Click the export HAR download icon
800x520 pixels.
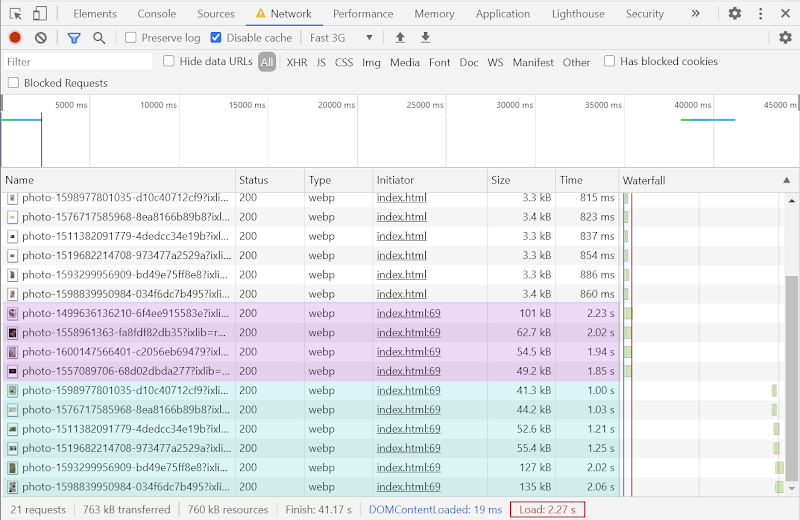coord(426,38)
